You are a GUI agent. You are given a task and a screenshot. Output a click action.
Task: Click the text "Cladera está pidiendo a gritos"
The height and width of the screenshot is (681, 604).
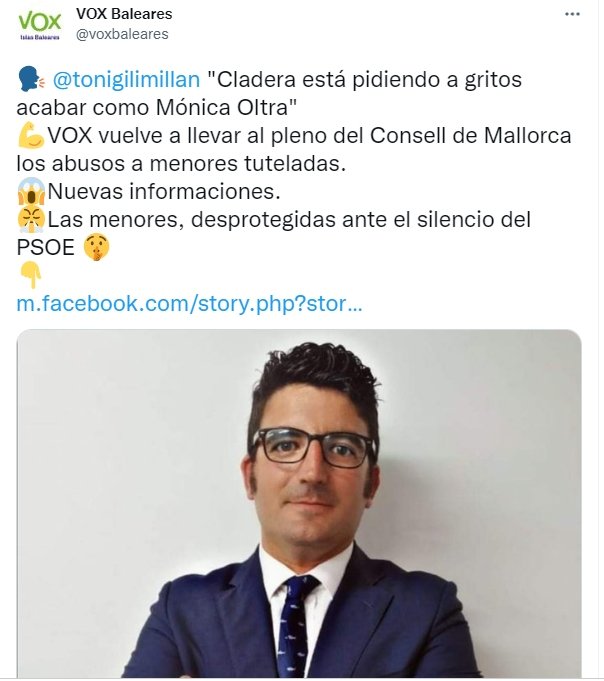click(x=365, y=80)
